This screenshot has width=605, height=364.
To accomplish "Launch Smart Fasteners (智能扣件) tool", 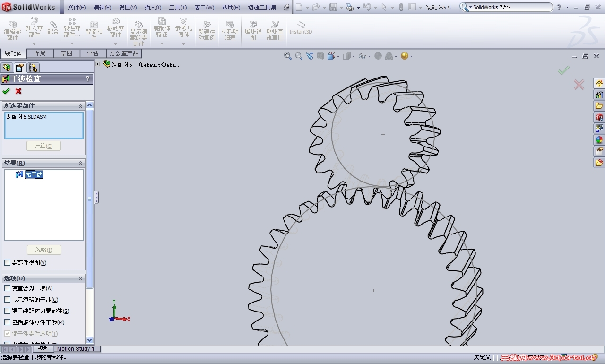I will pyautogui.click(x=94, y=30).
